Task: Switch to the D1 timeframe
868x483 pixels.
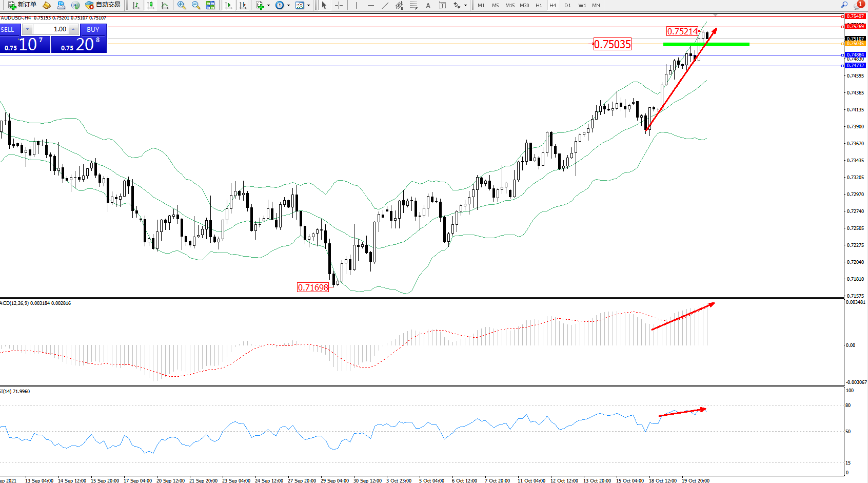Action: click(x=567, y=5)
